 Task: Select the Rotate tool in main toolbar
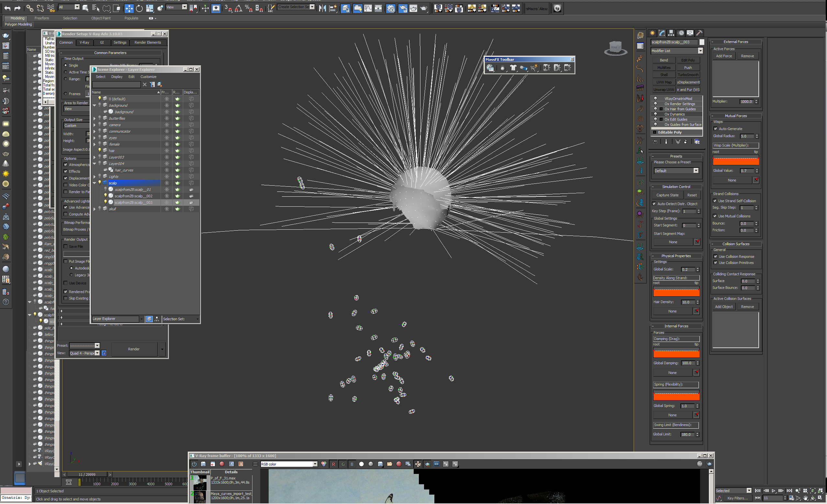139,8
